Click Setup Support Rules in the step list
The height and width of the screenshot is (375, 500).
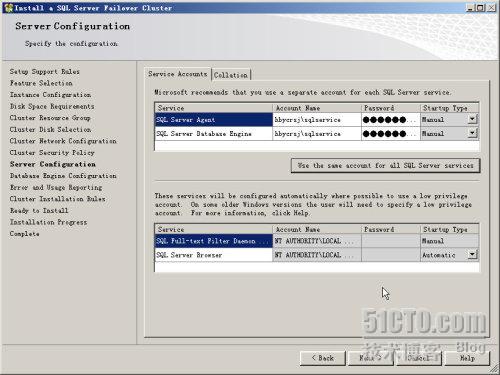click(x=45, y=72)
